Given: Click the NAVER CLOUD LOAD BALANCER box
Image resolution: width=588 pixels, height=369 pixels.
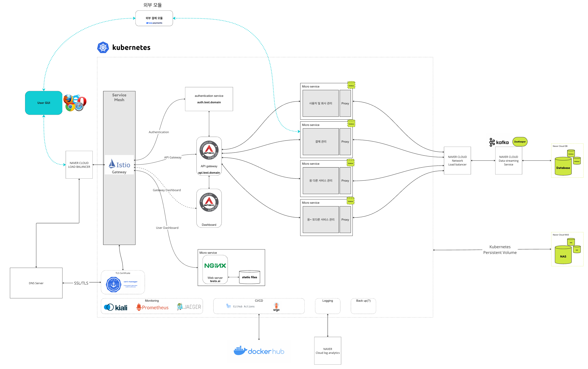Looking at the screenshot, I should click(x=79, y=165).
